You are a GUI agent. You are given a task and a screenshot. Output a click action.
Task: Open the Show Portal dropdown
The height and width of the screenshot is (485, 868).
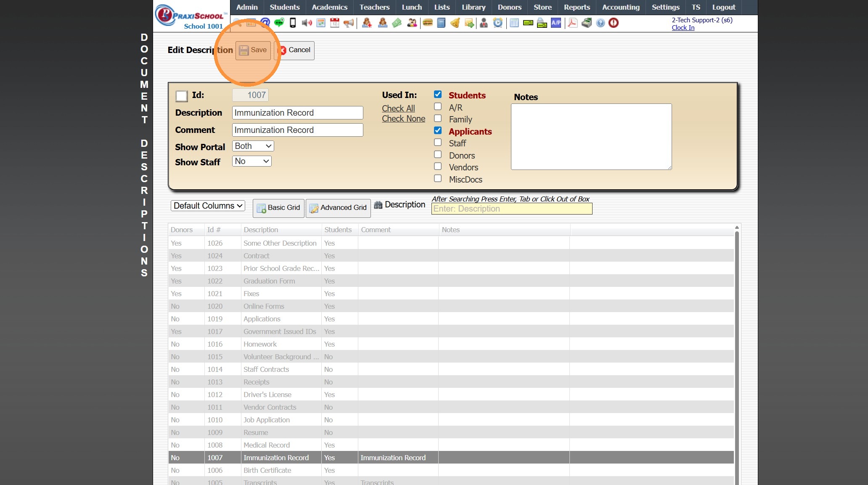coord(253,146)
